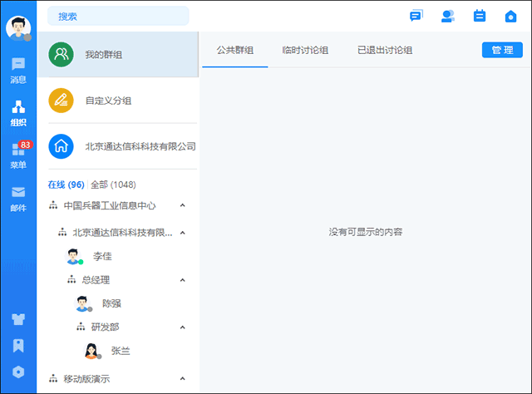This screenshot has height=394, width=532.
Task: Open the 邮件 mail section
Action: click(x=18, y=199)
